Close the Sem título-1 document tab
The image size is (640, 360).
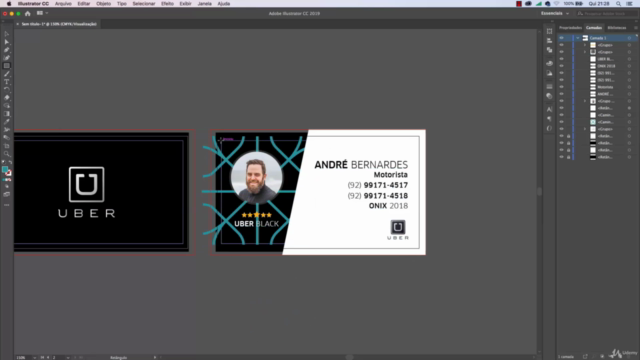[18, 24]
